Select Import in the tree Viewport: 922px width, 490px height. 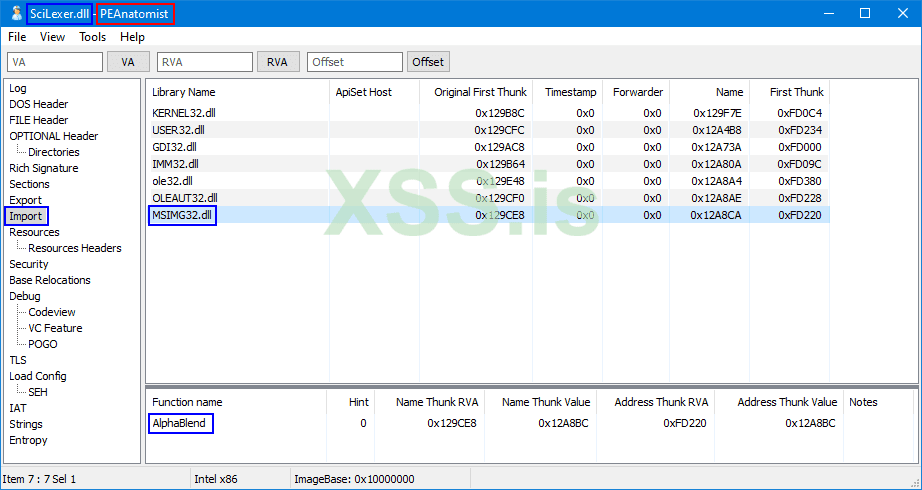point(26,216)
